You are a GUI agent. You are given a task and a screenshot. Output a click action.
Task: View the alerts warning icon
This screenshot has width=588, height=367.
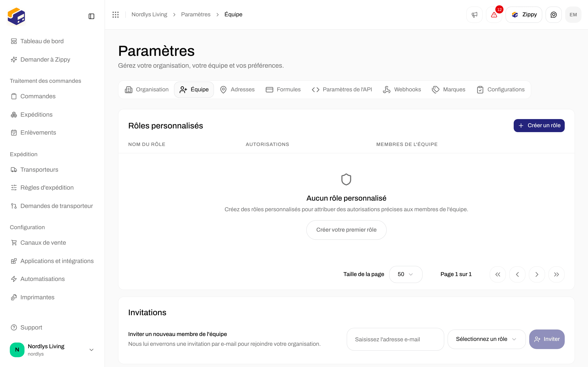[494, 15]
